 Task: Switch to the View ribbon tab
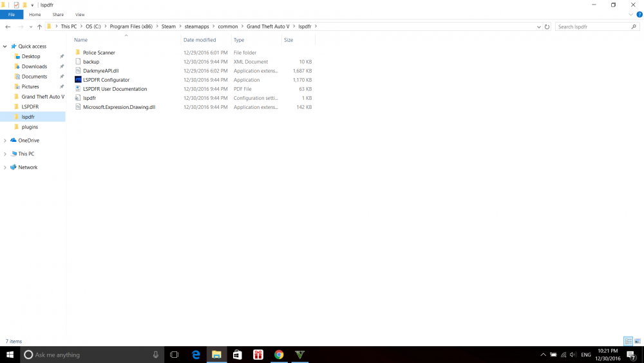tap(80, 14)
